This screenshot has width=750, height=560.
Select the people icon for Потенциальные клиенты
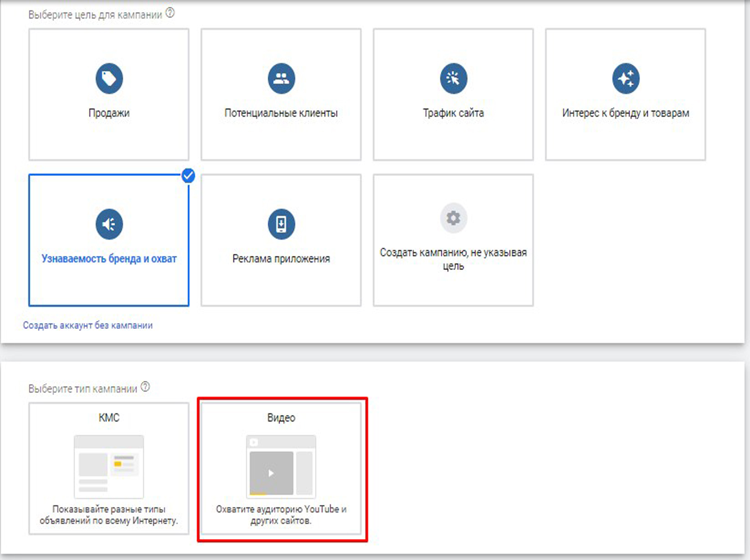click(281, 78)
